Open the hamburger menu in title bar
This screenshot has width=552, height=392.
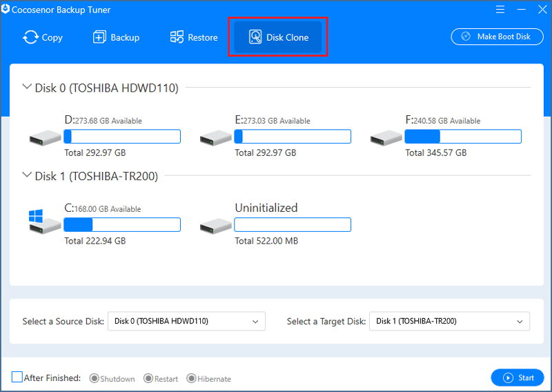500,10
